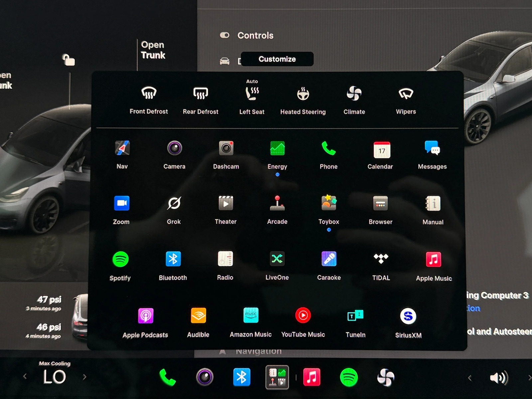Toggle the Left Seat heater
The width and height of the screenshot is (532, 399).
click(x=252, y=97)
